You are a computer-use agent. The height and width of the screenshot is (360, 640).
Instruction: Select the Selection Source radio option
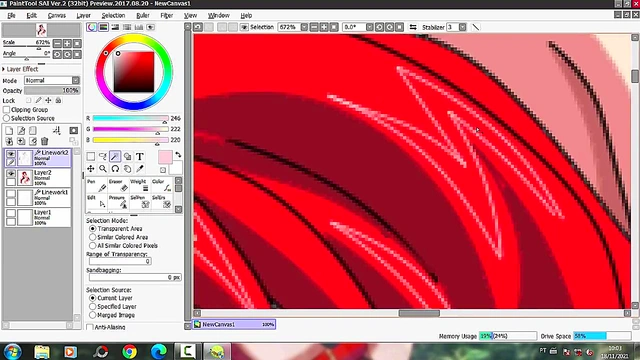pos(7,118)
